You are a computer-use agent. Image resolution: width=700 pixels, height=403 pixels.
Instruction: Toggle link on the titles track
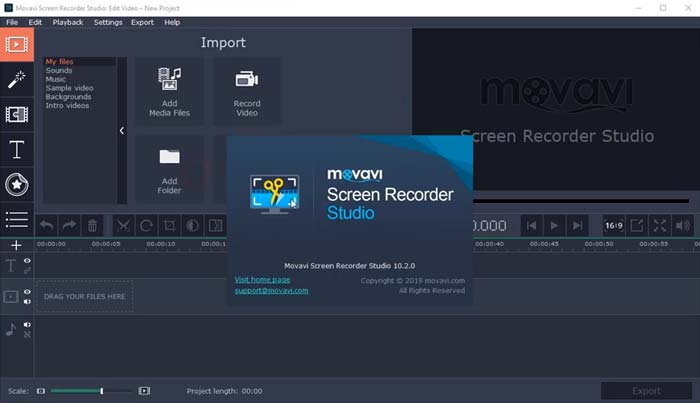pyautogui.click(x=27, y=270)
